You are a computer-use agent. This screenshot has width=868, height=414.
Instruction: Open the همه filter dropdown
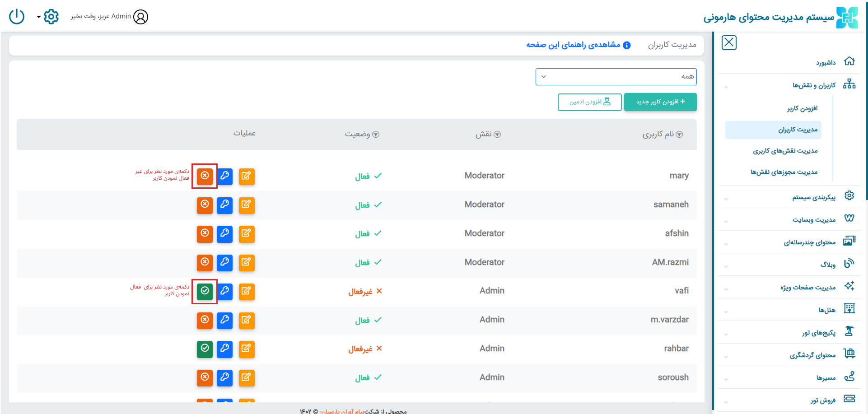coord(616,77)
